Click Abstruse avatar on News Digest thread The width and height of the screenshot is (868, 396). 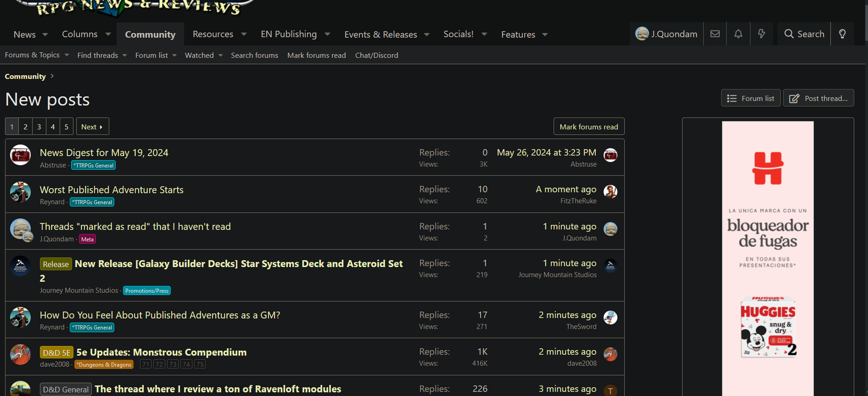pyautogui.click(x=20, y=155)
